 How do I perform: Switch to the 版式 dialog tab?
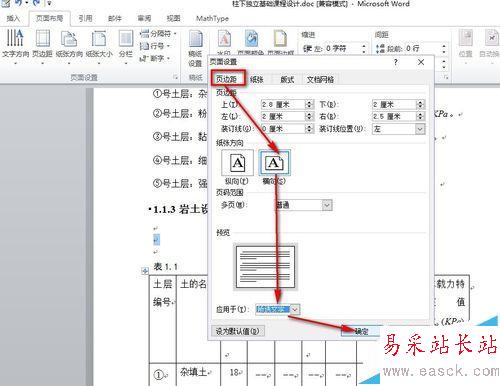point(287,79)
